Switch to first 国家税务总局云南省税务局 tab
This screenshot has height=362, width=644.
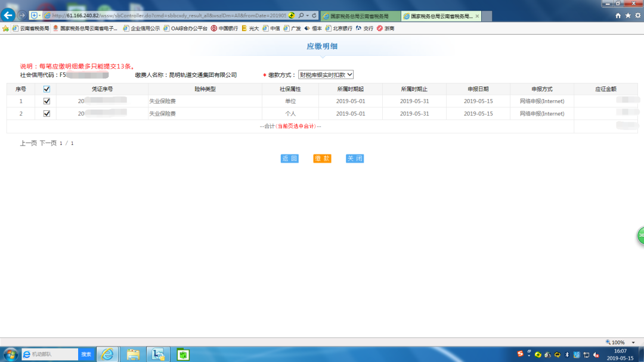click(360, 16)
